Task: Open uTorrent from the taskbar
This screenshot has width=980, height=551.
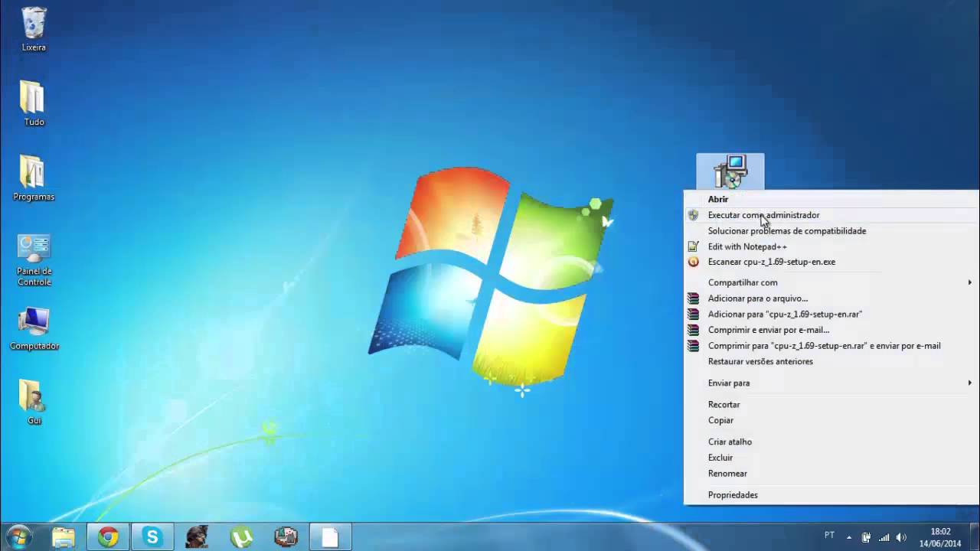Action: tap(241, 537)
